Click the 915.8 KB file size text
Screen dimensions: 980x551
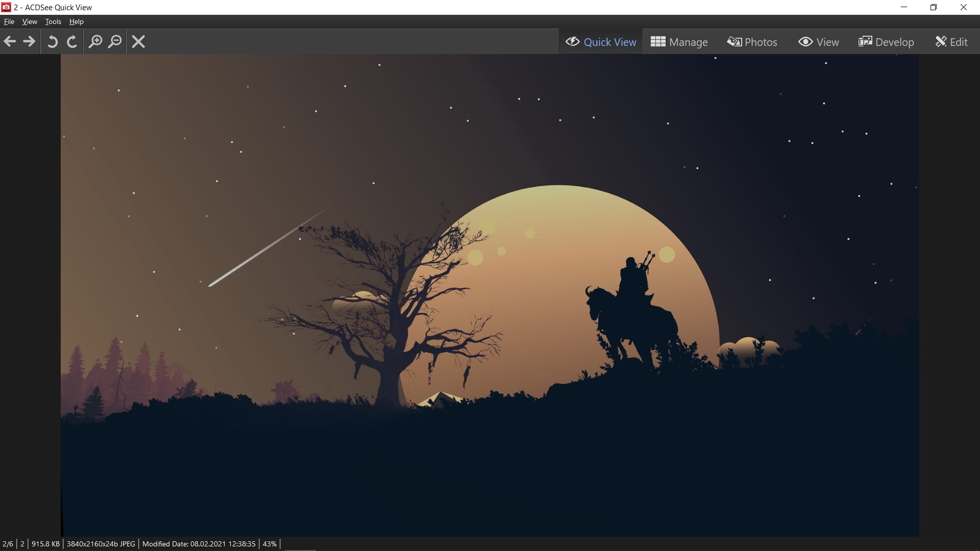point(45,544)
